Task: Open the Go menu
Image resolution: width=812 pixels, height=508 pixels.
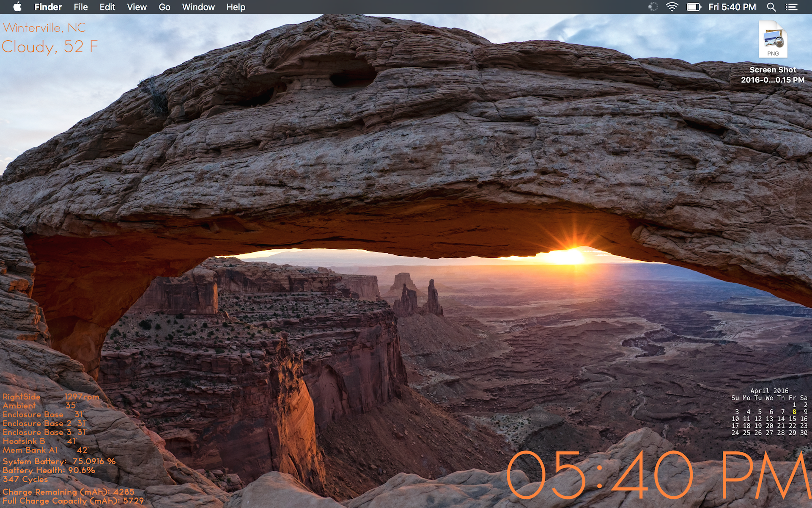Action: (164, 7)
